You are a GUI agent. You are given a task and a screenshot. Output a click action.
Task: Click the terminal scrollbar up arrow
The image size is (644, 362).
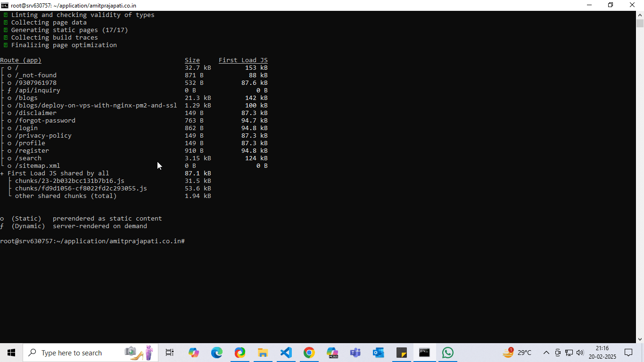coord(640,15)
